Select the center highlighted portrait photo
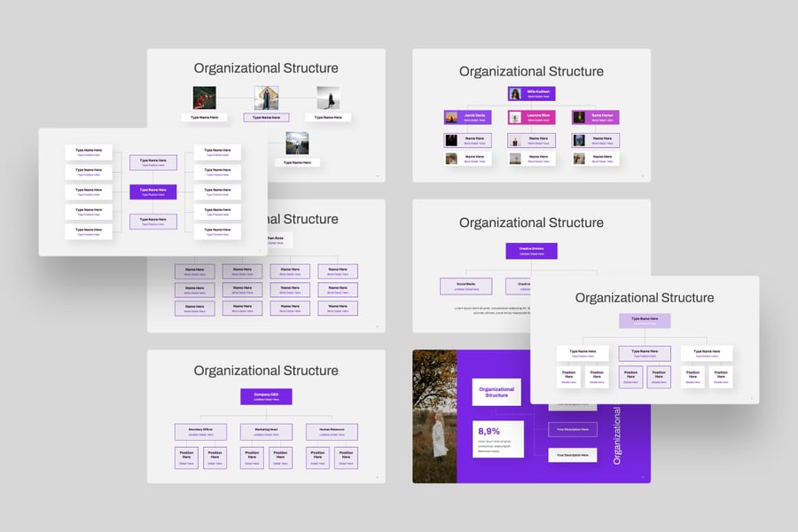 point(267,98)
